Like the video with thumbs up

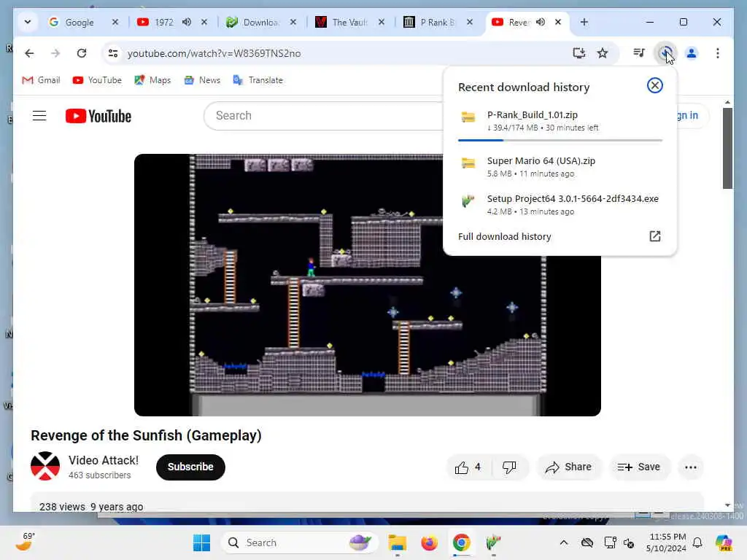tap(468, 467)
